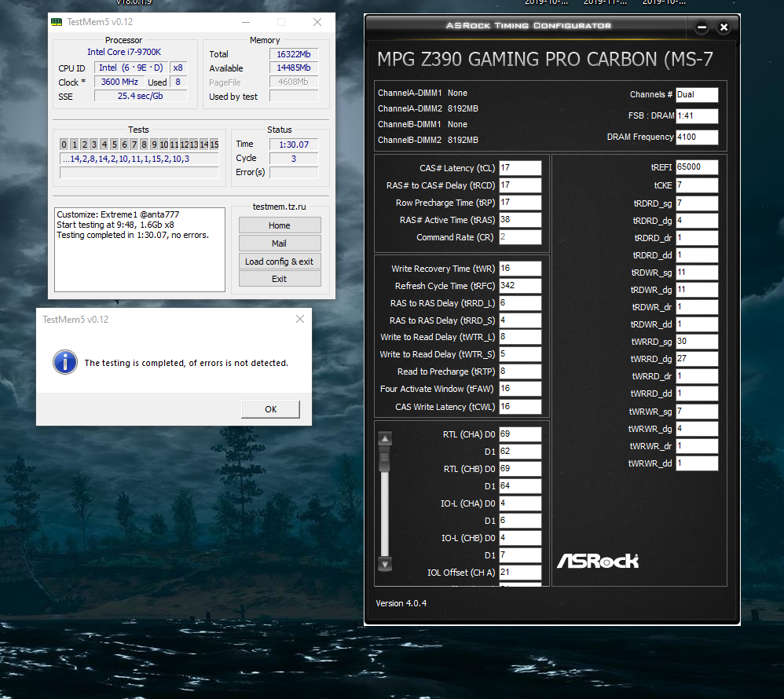This screenshot has width=784, height=699.
Task: Click the tWRWR_dd value field
Action: (697, 463)
